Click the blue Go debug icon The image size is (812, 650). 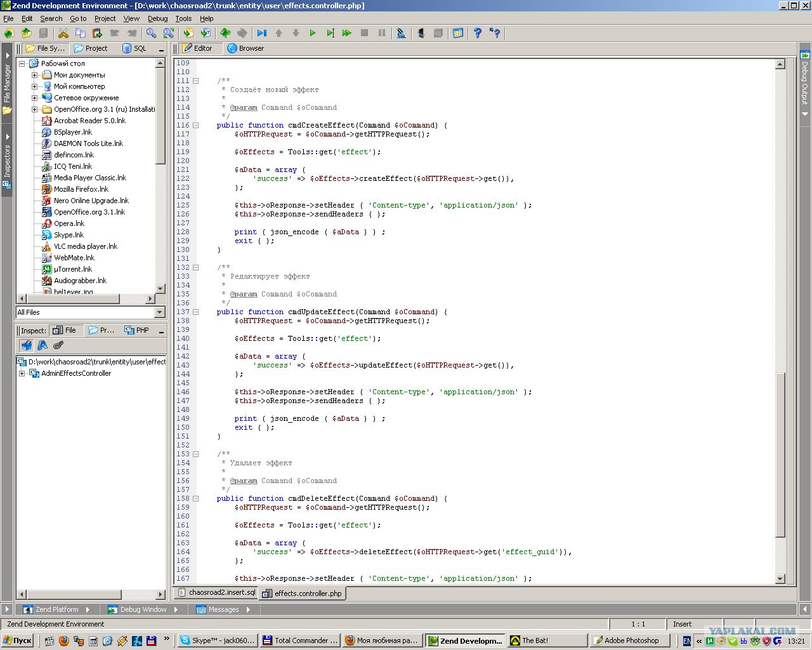point(261,33)
